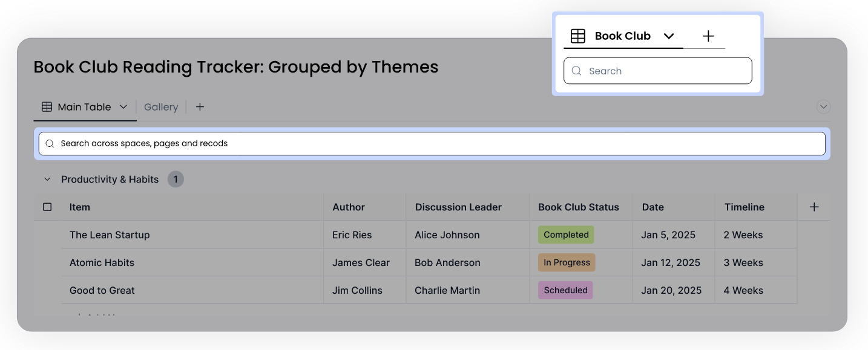Screen dimensions: 868x350
Task: Click the magnifier icon in the short Search box
Action: pos(577,71)
